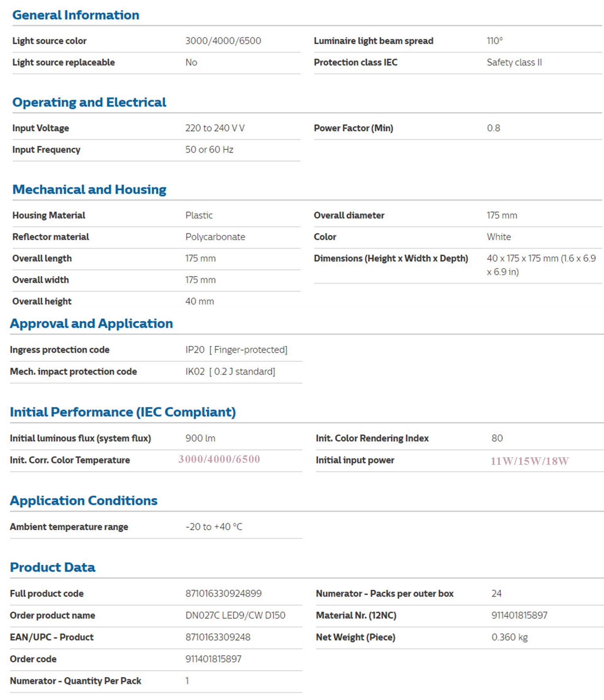Click the Ambient temperature range label
Viewport: 604px width, 700px height.
(x=69, y=527)
